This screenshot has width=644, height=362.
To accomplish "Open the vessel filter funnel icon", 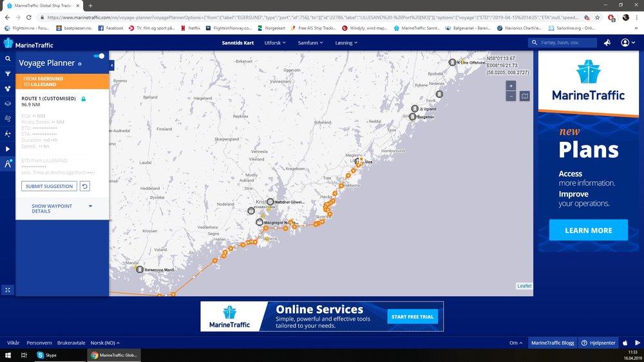I will 7,74.
